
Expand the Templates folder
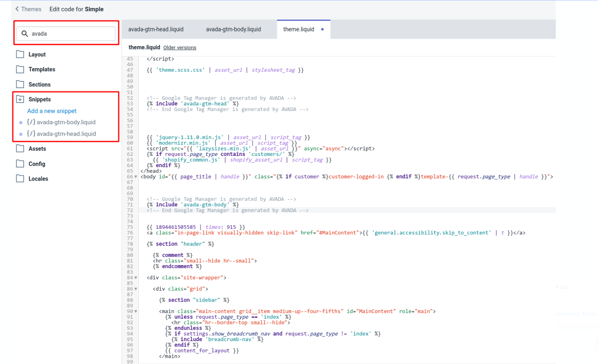(42, 69)
